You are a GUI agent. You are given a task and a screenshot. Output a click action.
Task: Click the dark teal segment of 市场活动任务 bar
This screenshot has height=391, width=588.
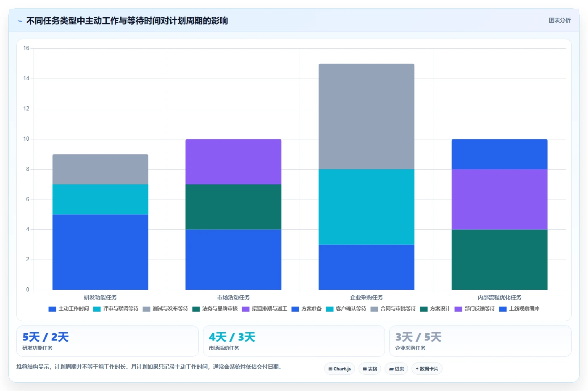click(233, 207)
